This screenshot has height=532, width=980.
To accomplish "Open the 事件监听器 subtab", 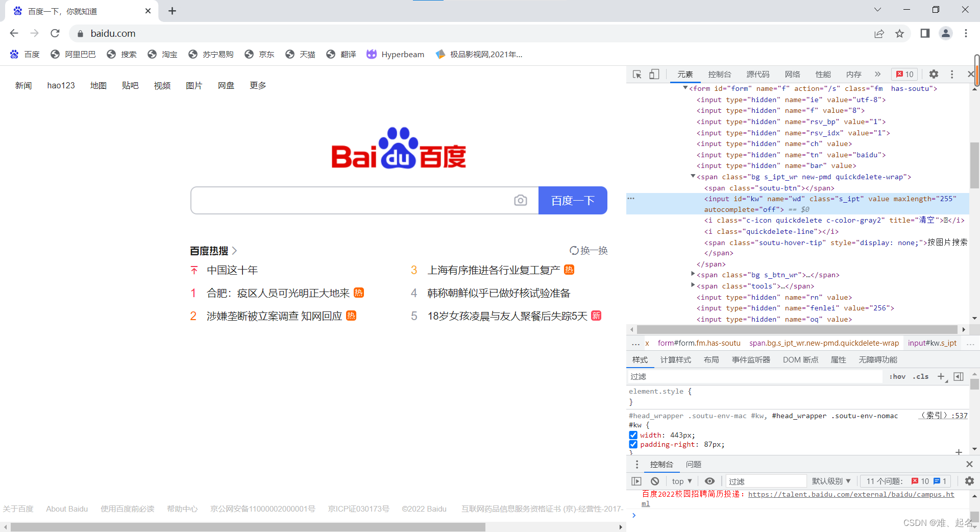I will 751,360.
